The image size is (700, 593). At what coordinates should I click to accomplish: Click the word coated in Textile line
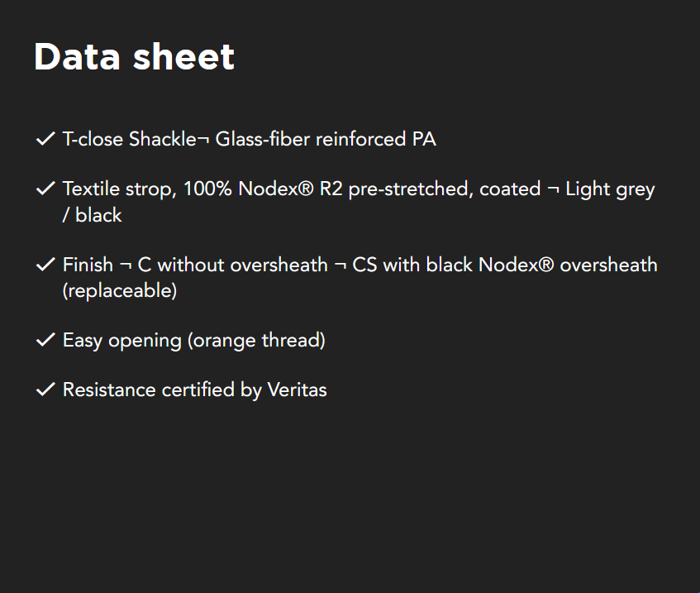510,189
